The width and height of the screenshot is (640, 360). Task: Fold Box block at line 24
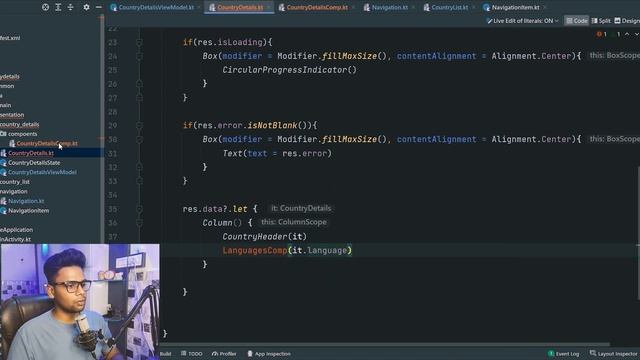(x=139, y=56)
